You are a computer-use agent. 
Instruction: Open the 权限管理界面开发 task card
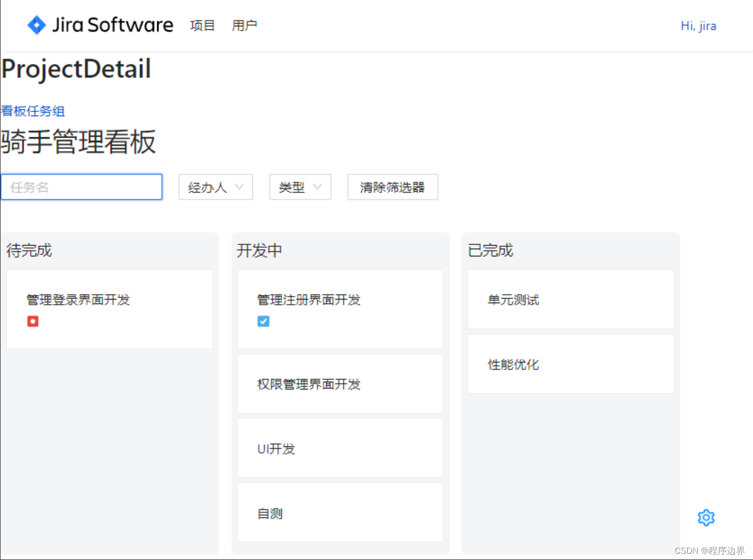coord(340,384)
